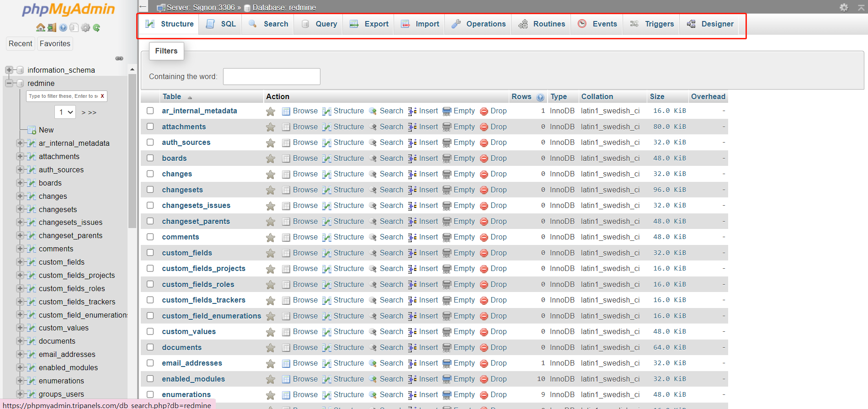Go to next page with > link
The image size is (868, 409).
point(83,112)
